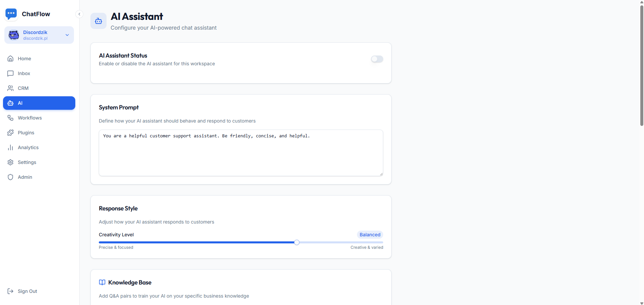Screen dimensions: 644x305
Task: Click the Creativity Level slider handle
Action: tap(296, 242)
